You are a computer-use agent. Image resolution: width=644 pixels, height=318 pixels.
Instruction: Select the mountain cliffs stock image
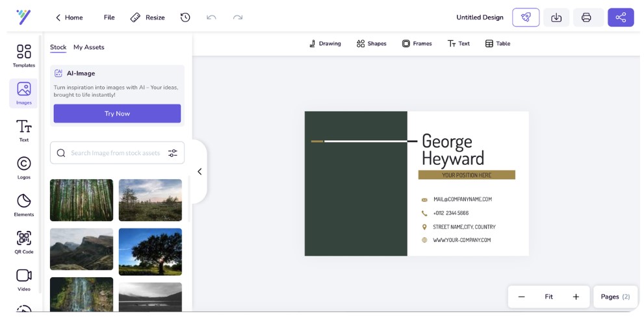tap(81, 249)
